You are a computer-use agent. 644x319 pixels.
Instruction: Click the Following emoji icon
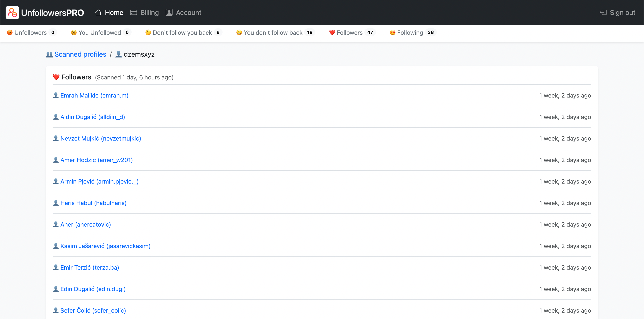[393, 32]
